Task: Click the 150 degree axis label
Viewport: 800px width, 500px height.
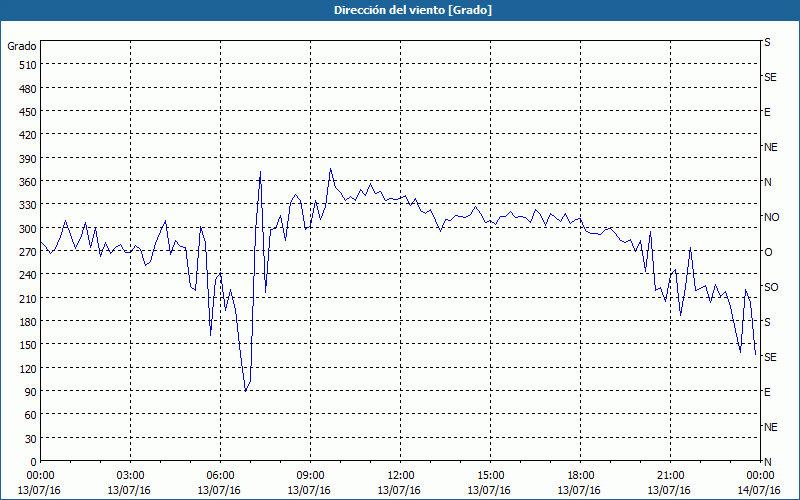Action: point(28,345)
